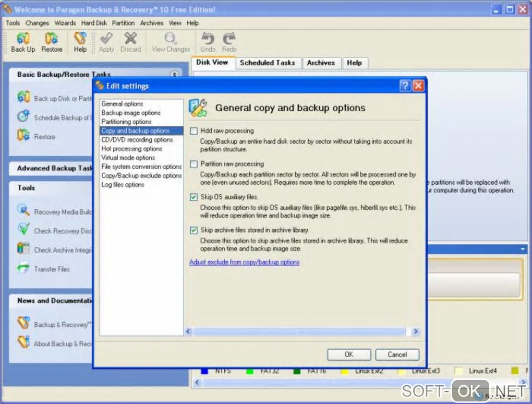This screenshot has width=532, height=404.
Task: Click the Recovery Media Builder icon
Action: (x=23, y=210)
